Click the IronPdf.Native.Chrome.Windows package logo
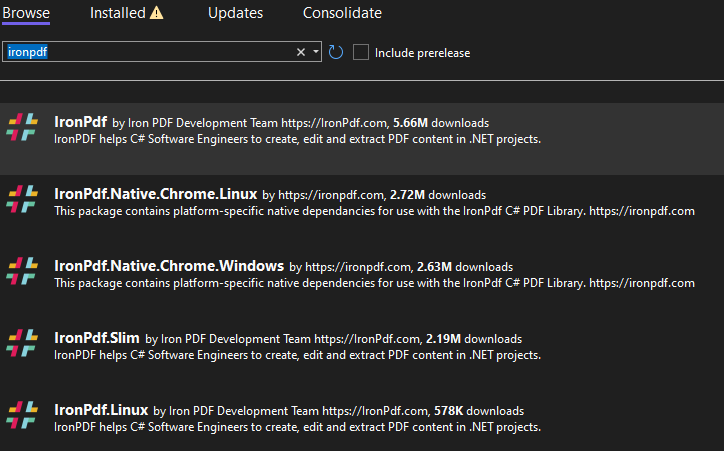Image resolution: width=724 pixels, height=451 pixels. click(22, 271)
